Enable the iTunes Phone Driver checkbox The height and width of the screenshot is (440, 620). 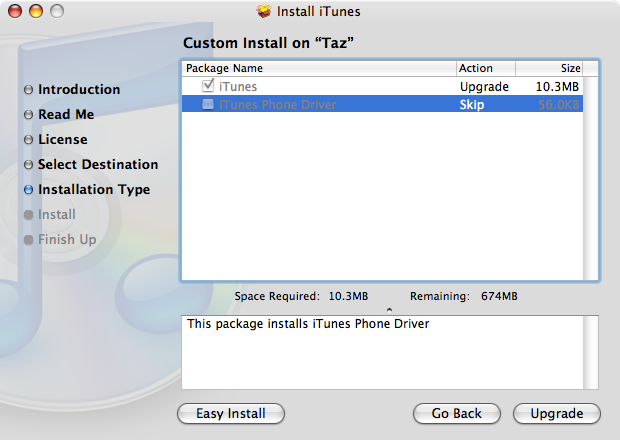(208, 104)
